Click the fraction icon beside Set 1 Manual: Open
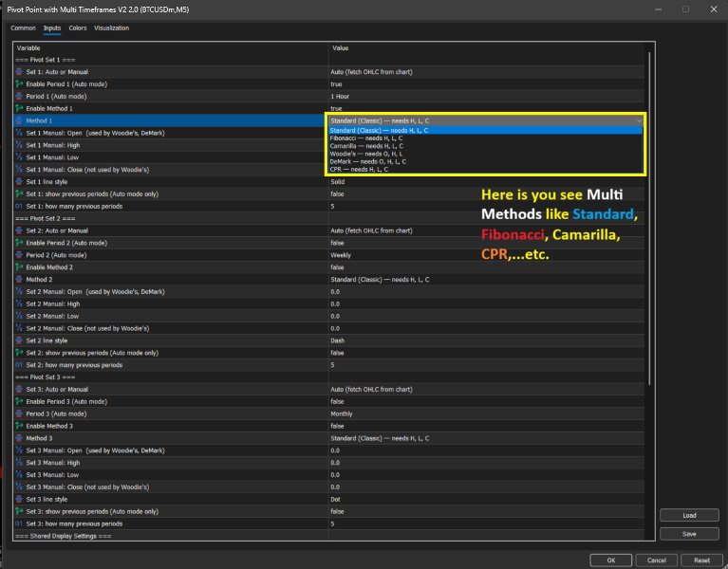Screen dimensions: 728x569 point(19,133)
